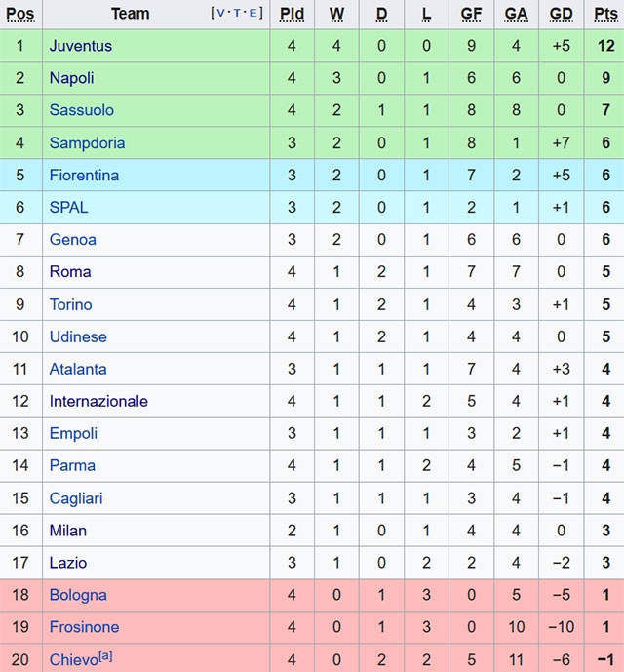
Task: Open the Juventus team link
Action: click(81, 46)
